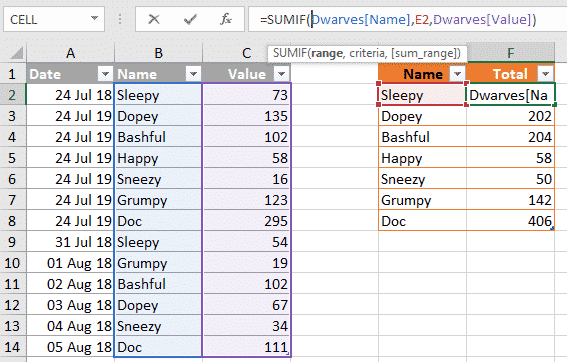Click the Select All corner triangle
Viewport: 567px width, 362px height.
tap(16, 54)
